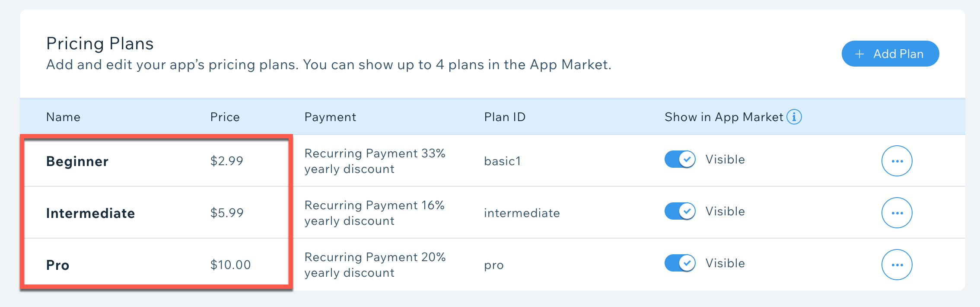Screen dimensions: 980x307
Task: Open more actions menu for Intermediate plan
Action: [x=897, y=213]
